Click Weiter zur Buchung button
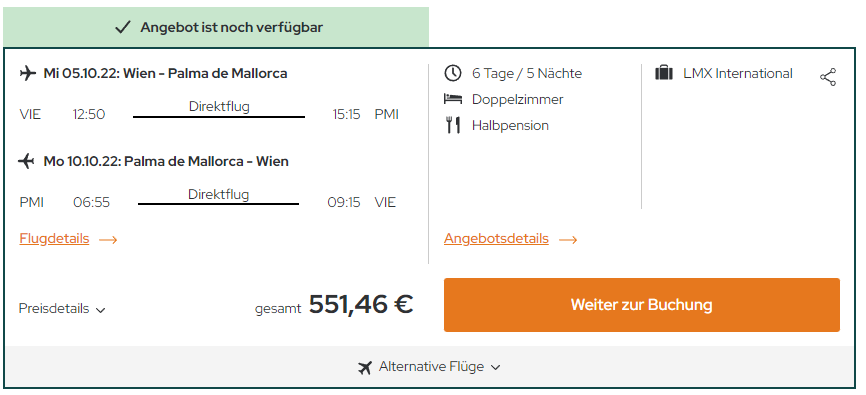This screenshot has height=395, width=866. (642, 305)
